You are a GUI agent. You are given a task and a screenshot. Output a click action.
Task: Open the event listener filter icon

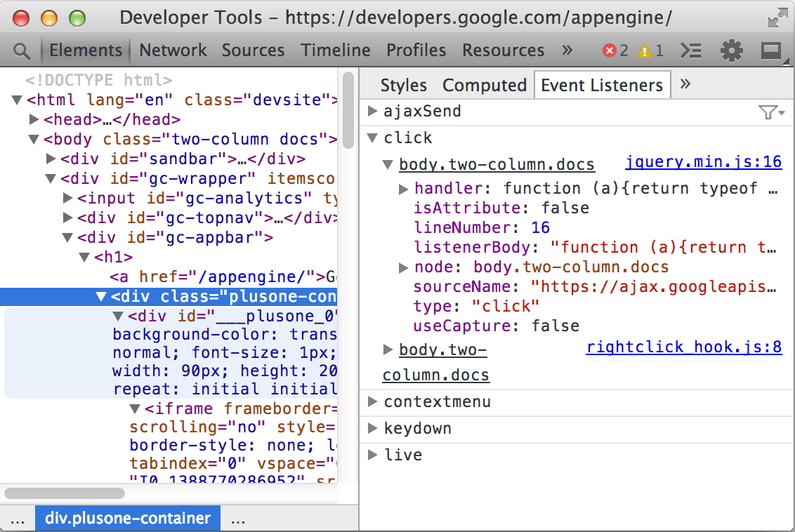[x=770, y=112]
